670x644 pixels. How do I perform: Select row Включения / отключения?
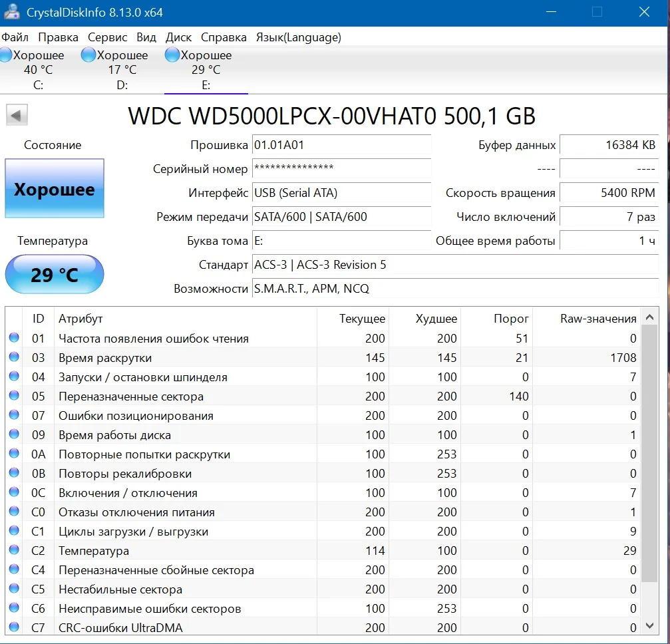323,493
